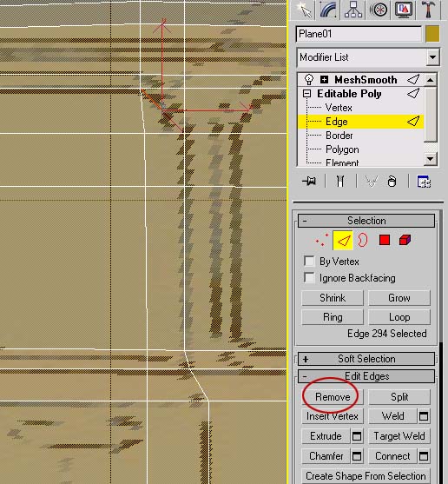The width and height of the screenshot is (448, 484).
Task: Click Configure Modifier Sets icon
Action: (424, 182)
